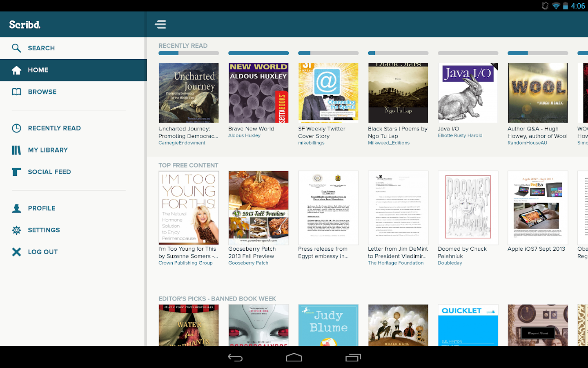
Task: Click the Settings gear icon
Action: click(x=16, y=230)
